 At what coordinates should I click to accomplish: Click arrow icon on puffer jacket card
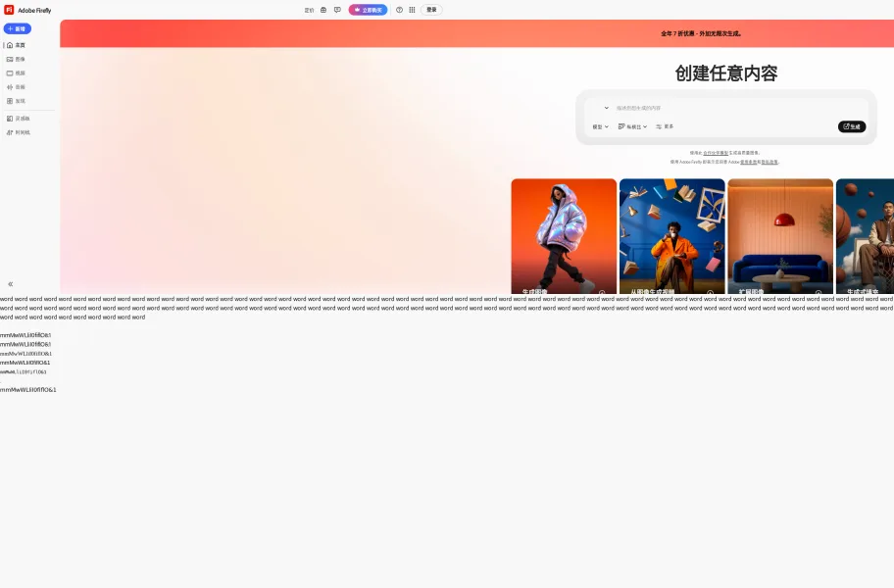(602, 292)
